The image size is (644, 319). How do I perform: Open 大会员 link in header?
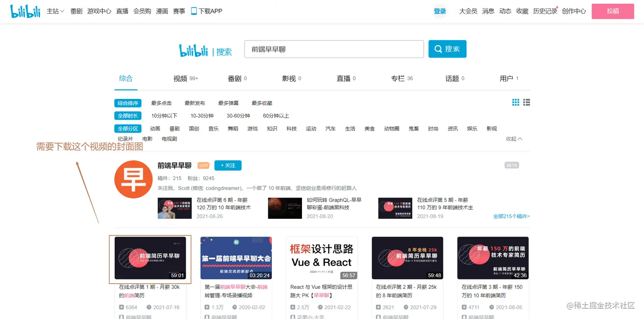468,11
